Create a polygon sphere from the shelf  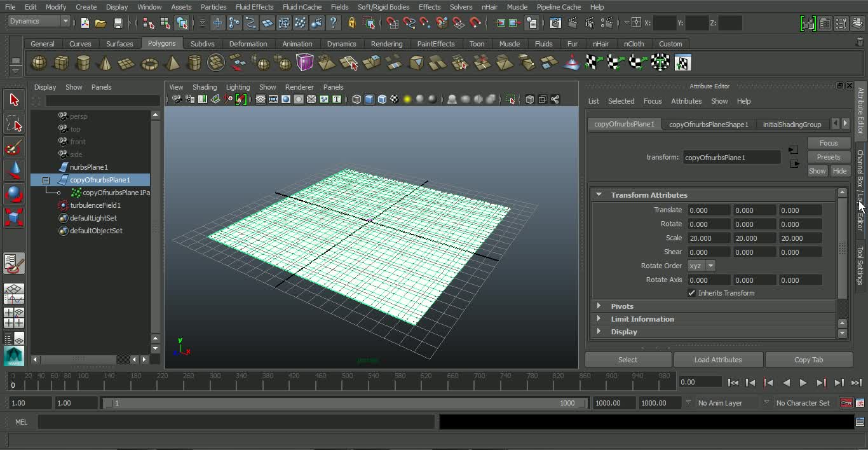39,63
